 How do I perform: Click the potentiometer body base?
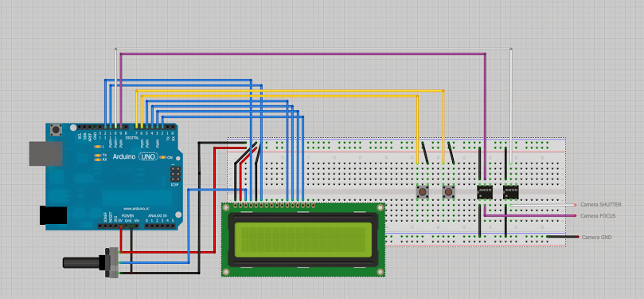pos(111,262)
